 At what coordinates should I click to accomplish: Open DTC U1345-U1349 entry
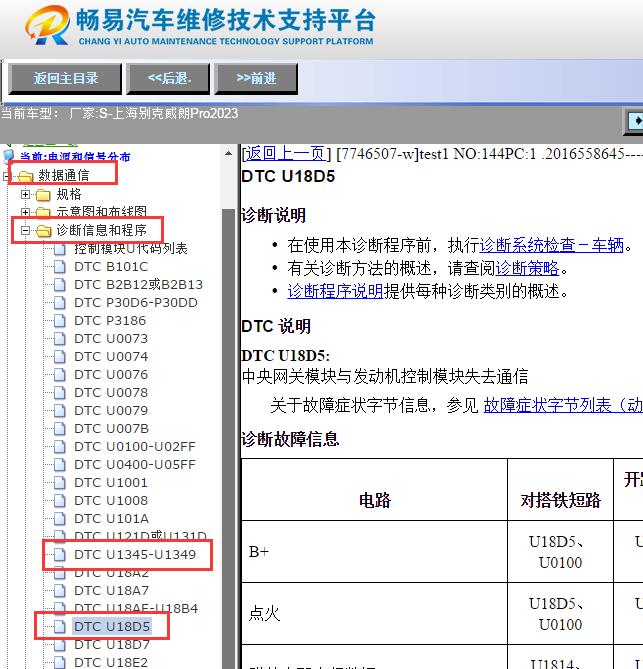click(135, 555)
